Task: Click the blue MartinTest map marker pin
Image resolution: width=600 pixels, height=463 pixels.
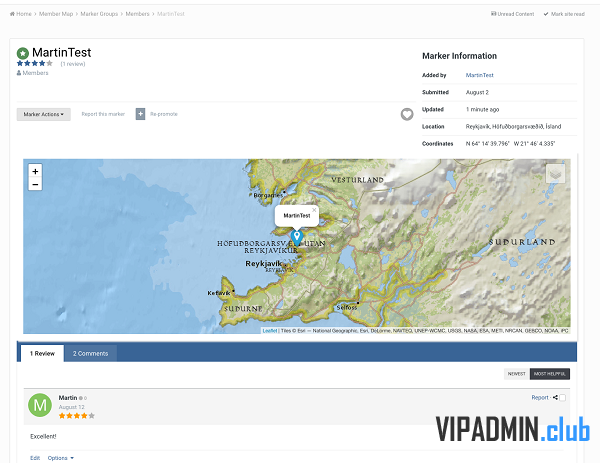Action: click(297, 237)
